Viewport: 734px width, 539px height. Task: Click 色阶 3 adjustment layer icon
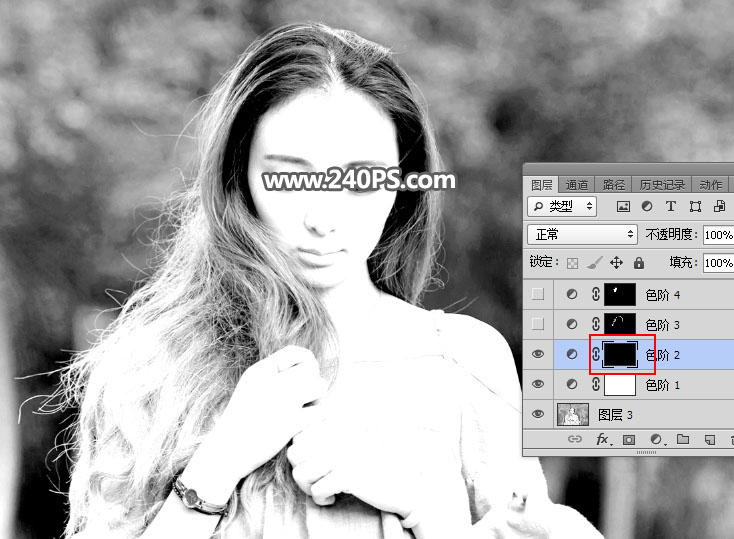pyautogui.click(x=572, y=325)
